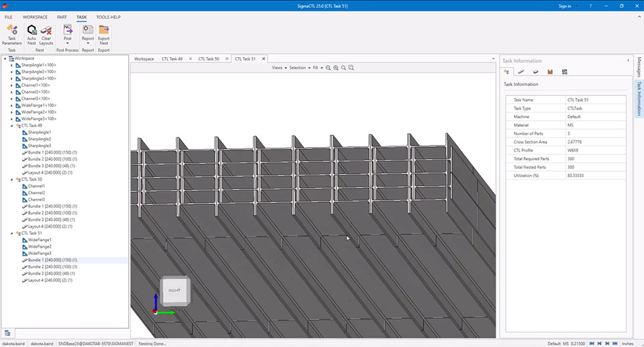This screenshot has width=644, height=347.
Task: Open the Fill dropdown
Action: click(317, 68)
